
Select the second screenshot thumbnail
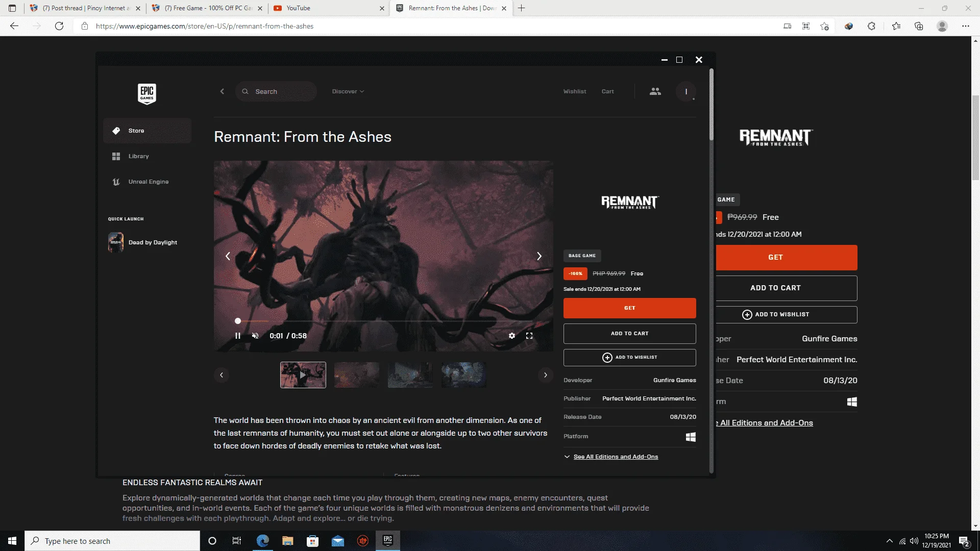point(357,375)
